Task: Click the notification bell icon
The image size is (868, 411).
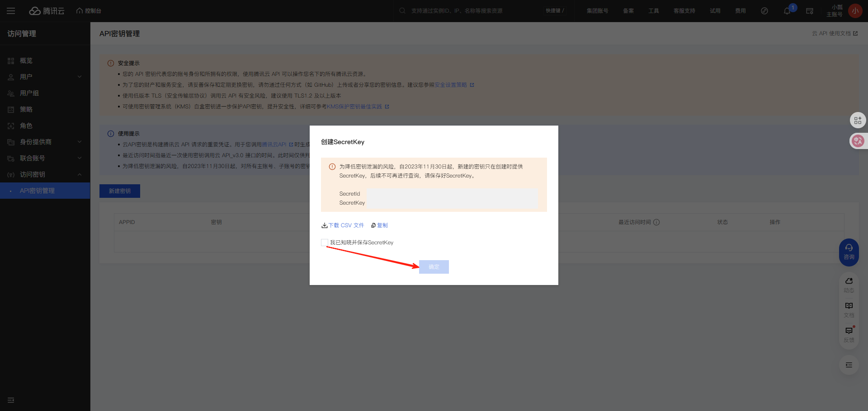Action: point(787,11)
